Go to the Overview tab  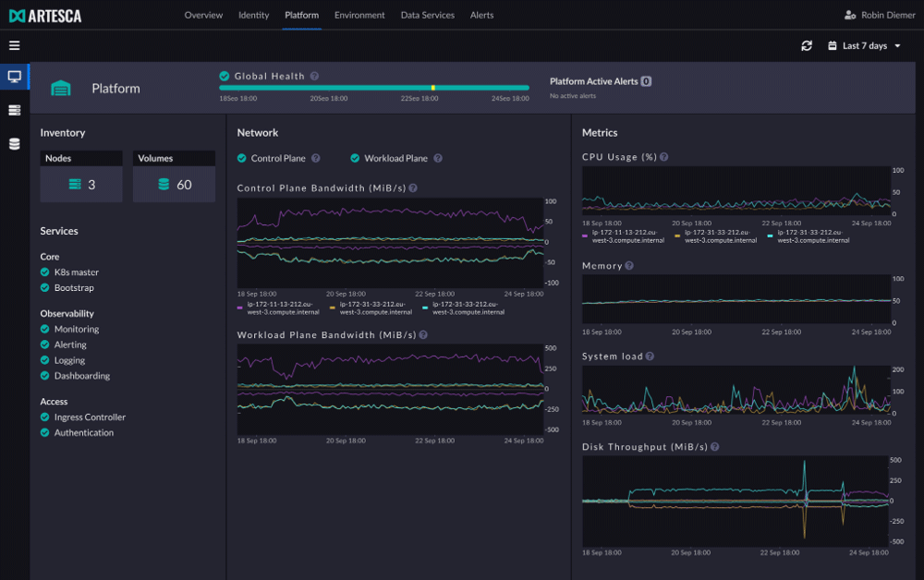203,16
